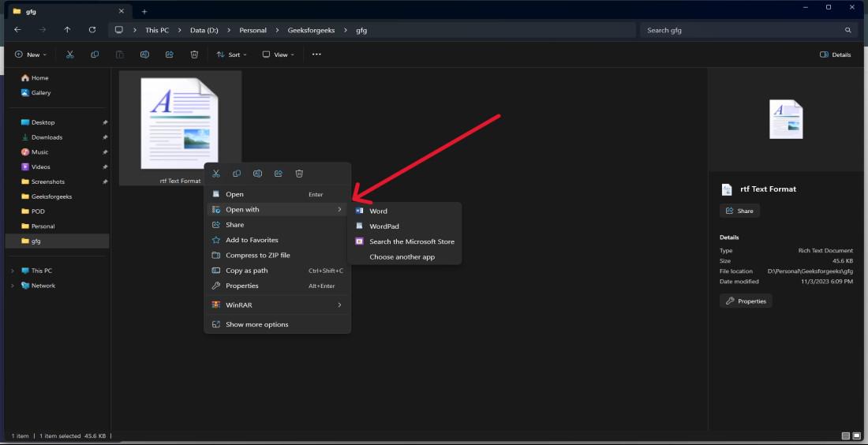
Task: Open See more ellipsis in the toolbar
Action: point(316,54)
